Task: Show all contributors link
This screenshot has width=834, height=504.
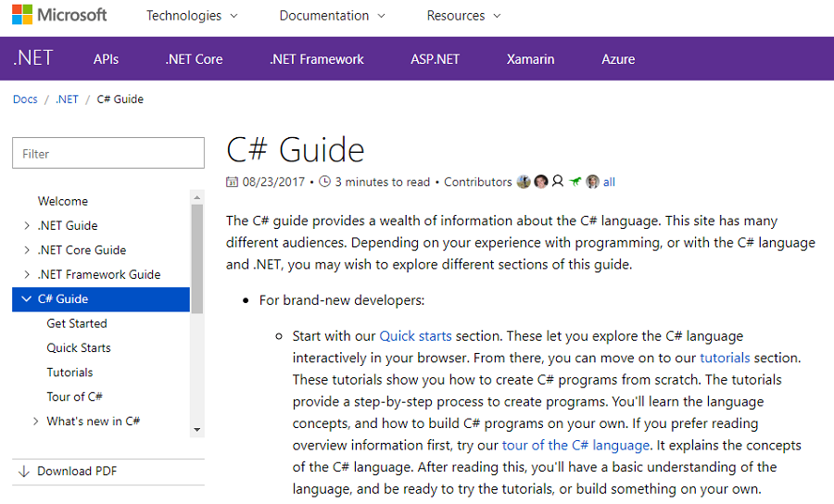Action: [609, 183]
